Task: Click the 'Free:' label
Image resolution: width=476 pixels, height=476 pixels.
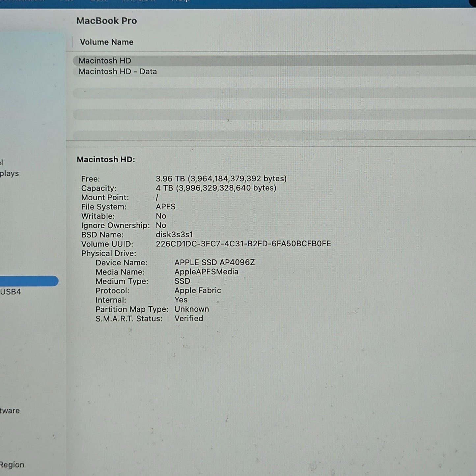Action: [91, 179]
